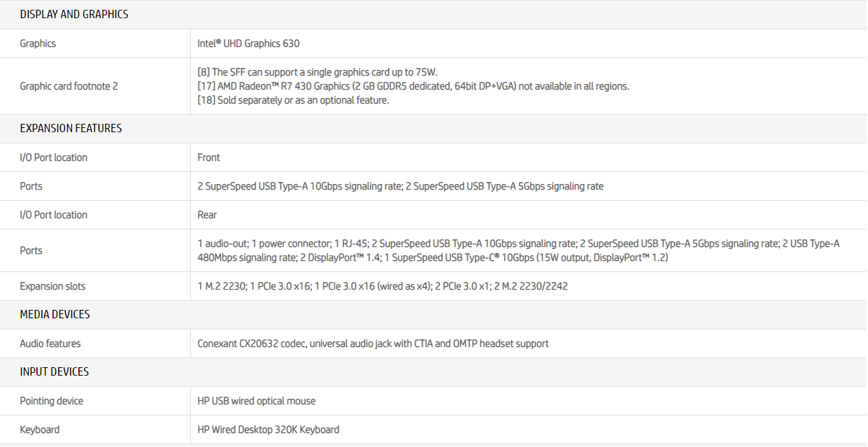Click the INPUT DEVICES section header
Viewport: 868px width, 447px height.
pos(55,372)
